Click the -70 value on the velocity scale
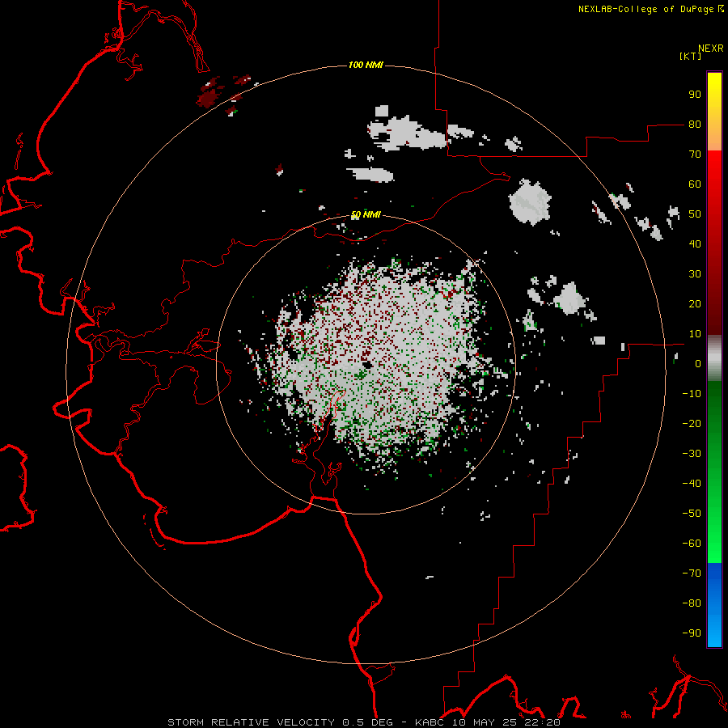The height and width of the screenshot is (728, 728). (692, 574)
